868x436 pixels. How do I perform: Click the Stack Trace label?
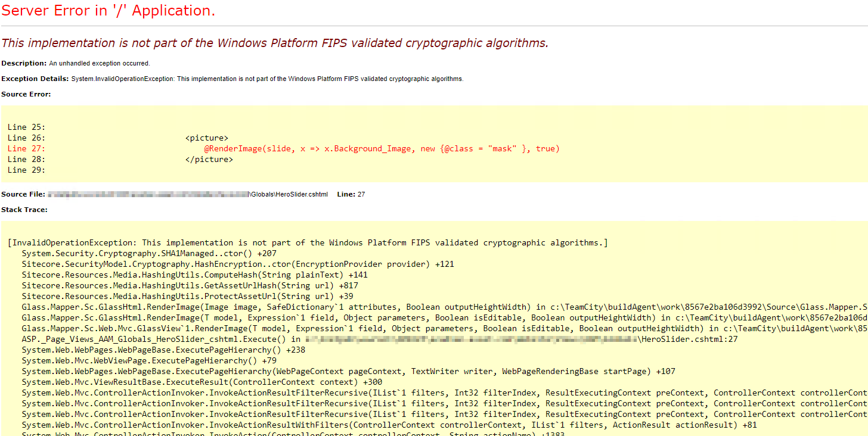(x=24, y=210)
